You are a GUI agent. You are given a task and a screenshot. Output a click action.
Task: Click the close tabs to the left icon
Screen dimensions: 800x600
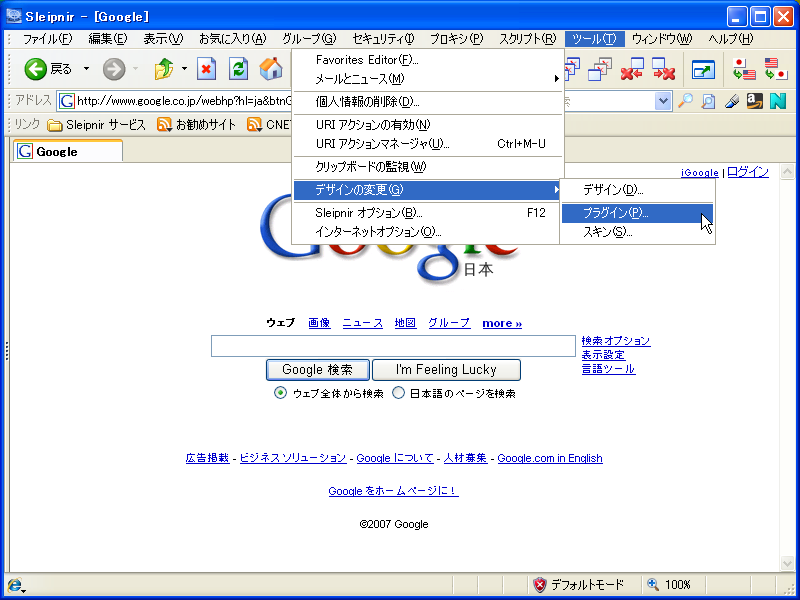[x=632, y=69]
